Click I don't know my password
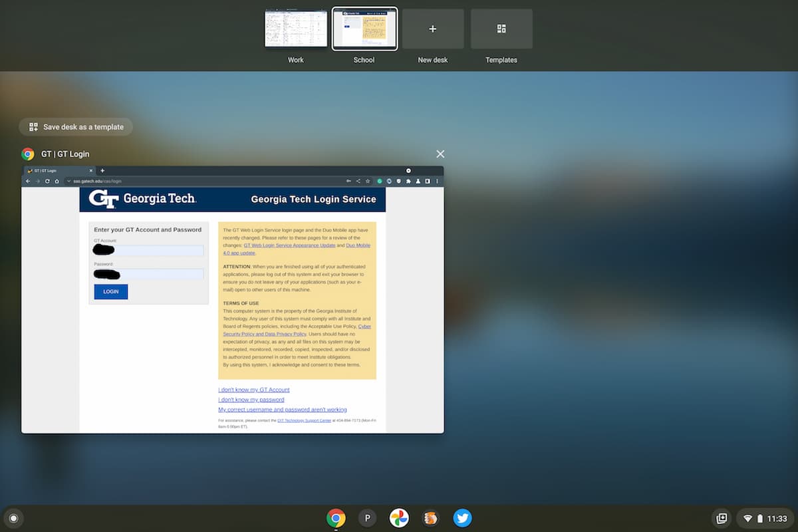This screenshot has height=532, width=798. tap(251, 400)
